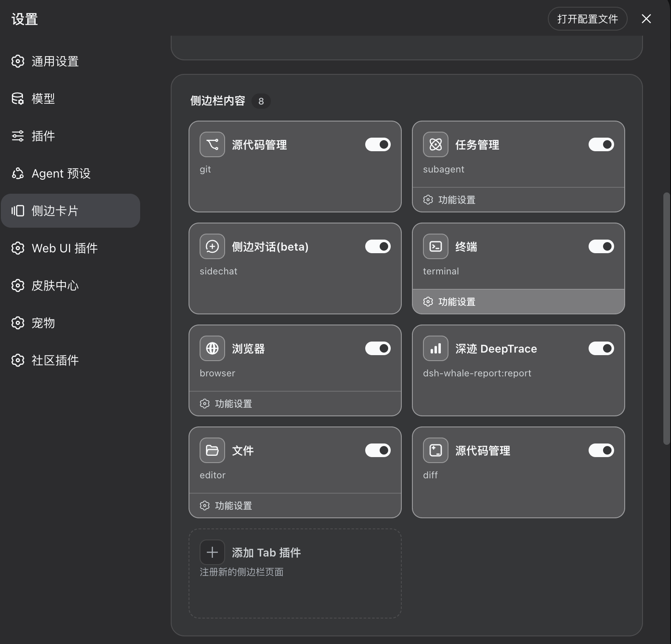Image resolution: width=671 pixels, height=644 pixels.
Task: Click the browser globe icon
Action: 212,348
